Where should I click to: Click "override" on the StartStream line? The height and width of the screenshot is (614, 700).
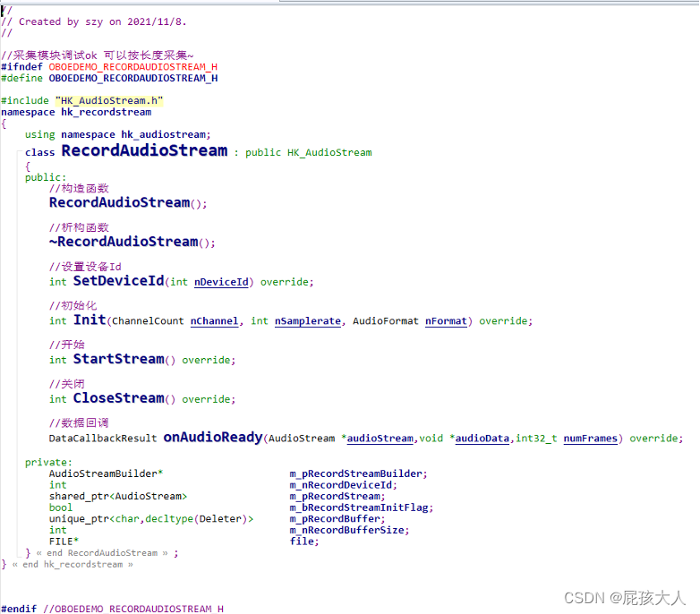[206, 360]
